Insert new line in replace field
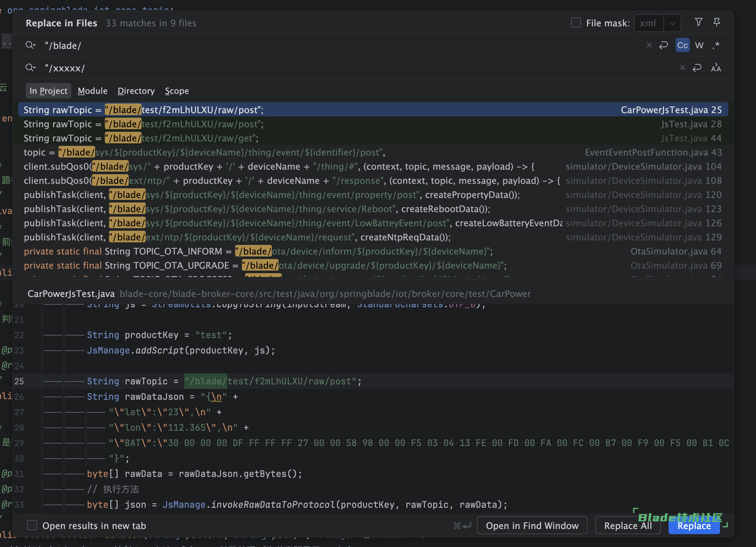 [697, 68]
